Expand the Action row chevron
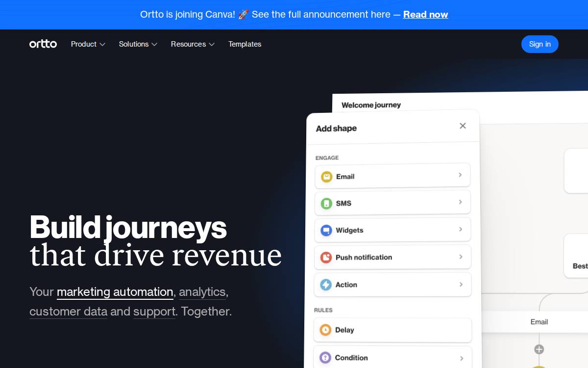This screenshot has width=588, height=368. [461, 284]
